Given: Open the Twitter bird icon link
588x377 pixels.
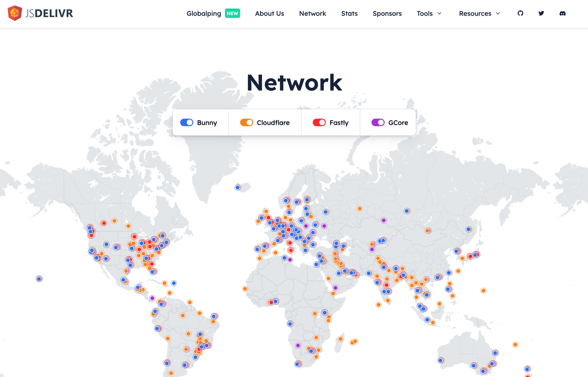Looking at the screenshot, I should [541, 13].
